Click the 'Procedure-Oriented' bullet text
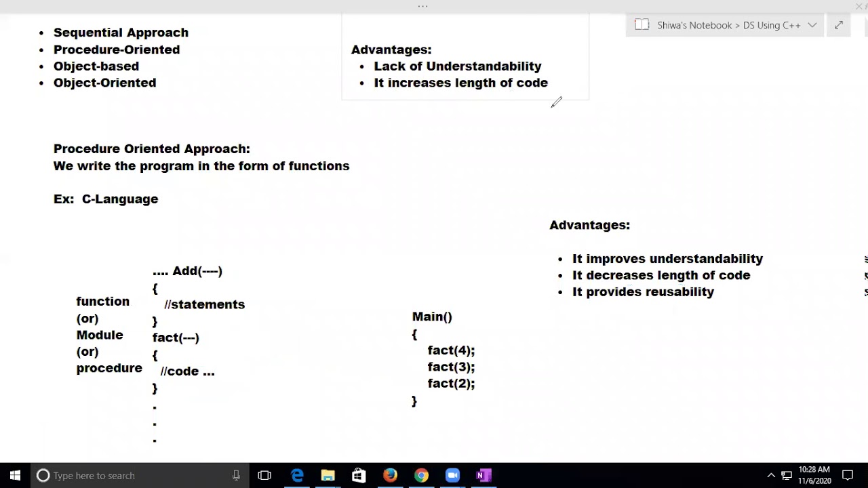 [x=117, y=49]
